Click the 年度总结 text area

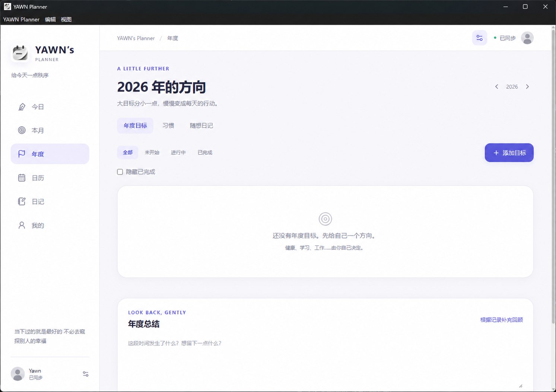325,363
